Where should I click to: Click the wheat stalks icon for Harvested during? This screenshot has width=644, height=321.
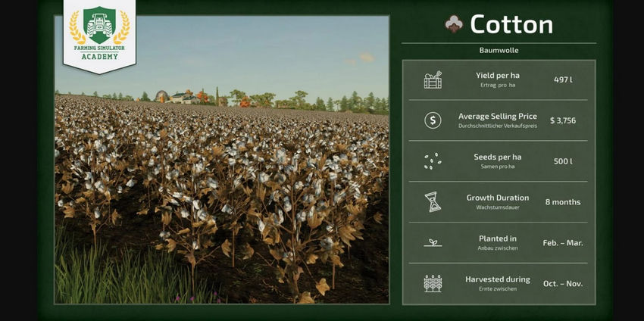click(x=433, y=283)
